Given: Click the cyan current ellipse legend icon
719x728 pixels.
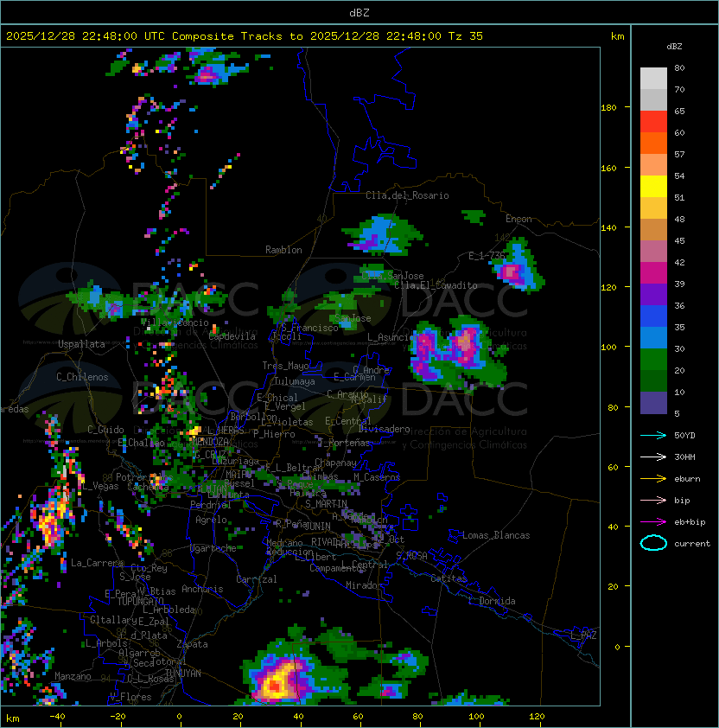Looking at the screenshot, I should click(653, 543).
